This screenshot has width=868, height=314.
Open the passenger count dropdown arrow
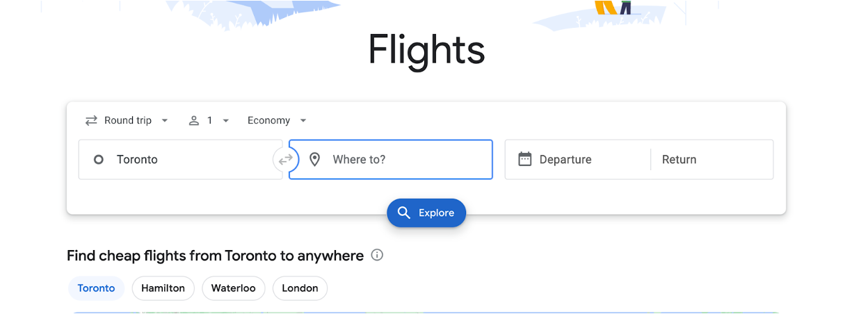tap(225, 121)
